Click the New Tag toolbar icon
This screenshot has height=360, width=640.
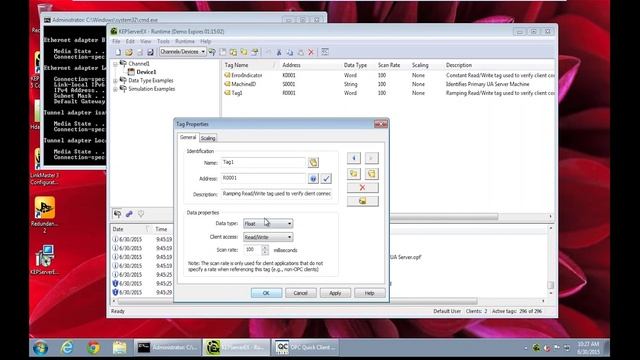(x=244, y=52)
